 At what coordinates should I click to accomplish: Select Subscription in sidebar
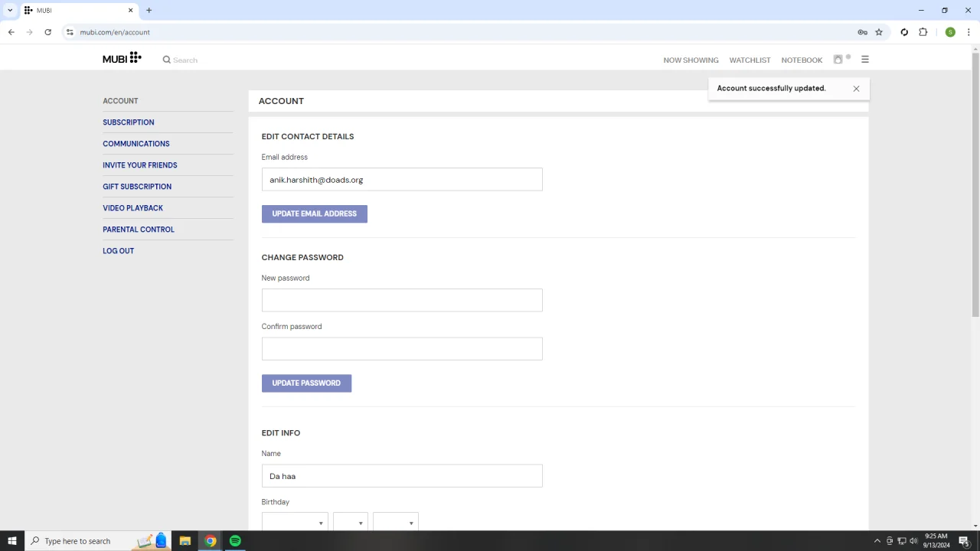(x=129, y=122)
